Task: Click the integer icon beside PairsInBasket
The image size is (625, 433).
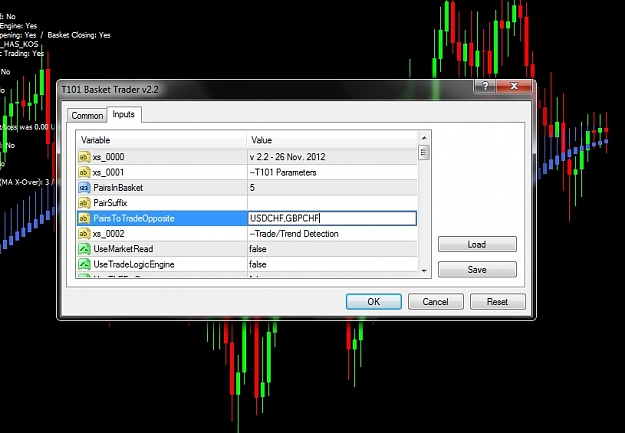Action: [84, 188]
